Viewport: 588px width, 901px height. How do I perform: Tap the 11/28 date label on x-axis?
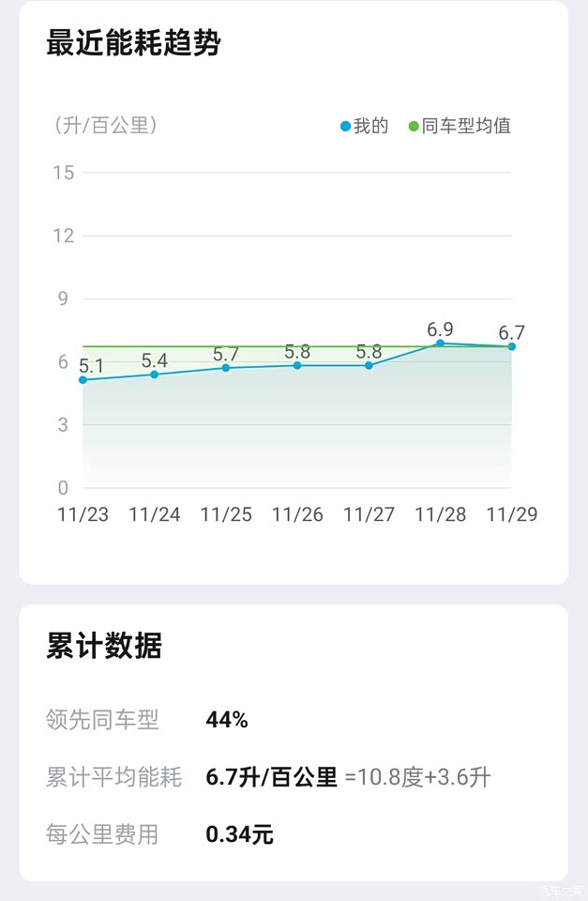pyautogui.click(x=440, y=514)
